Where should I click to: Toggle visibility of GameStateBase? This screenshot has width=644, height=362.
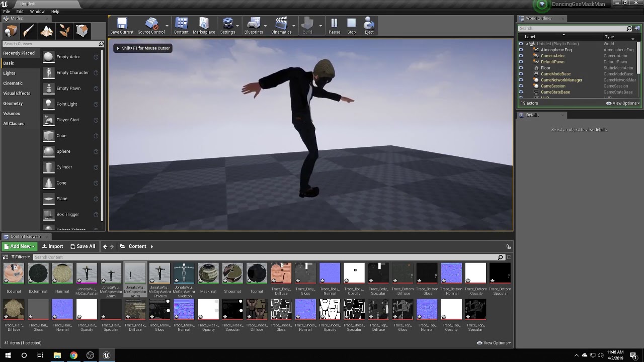pyautogui.click(x=521, y=92)
